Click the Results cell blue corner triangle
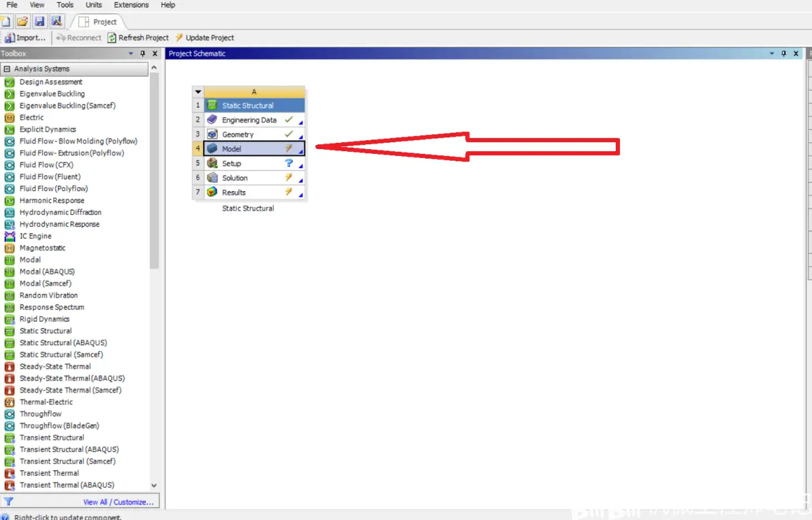The height and width of the screenshot is (520, 812). [301, 195]
